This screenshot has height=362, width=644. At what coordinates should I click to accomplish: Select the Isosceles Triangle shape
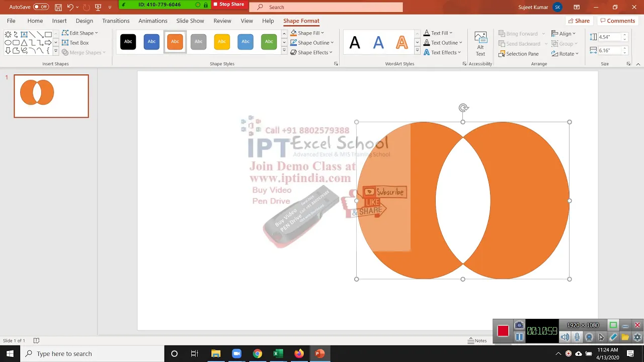click(x=24, y=43)
